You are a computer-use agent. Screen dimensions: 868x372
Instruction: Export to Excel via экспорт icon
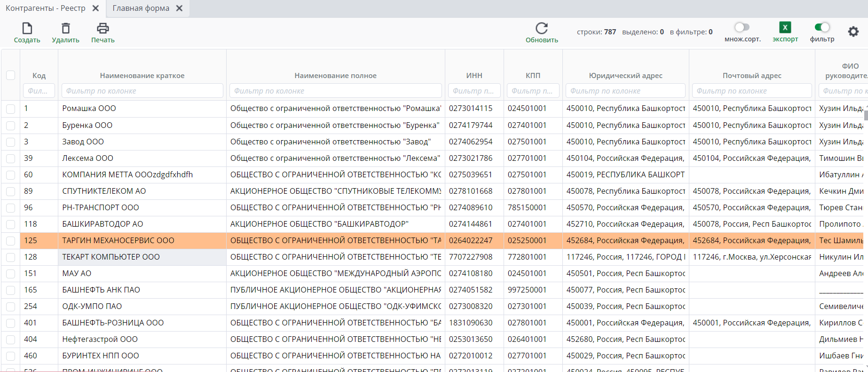pyautogui.click(x=785, y=28)
